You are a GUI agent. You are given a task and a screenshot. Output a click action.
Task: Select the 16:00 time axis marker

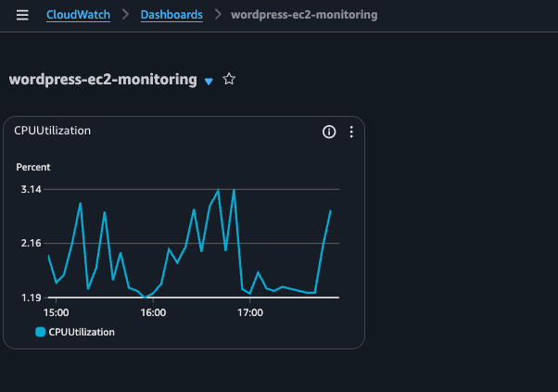click(x=153, y=312)
